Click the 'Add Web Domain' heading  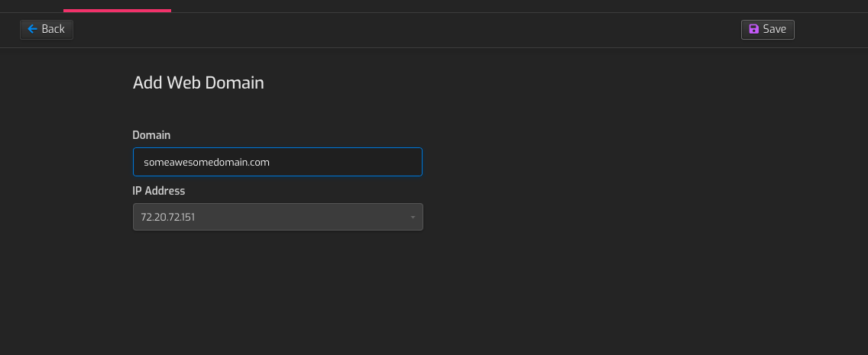(198, 83)
